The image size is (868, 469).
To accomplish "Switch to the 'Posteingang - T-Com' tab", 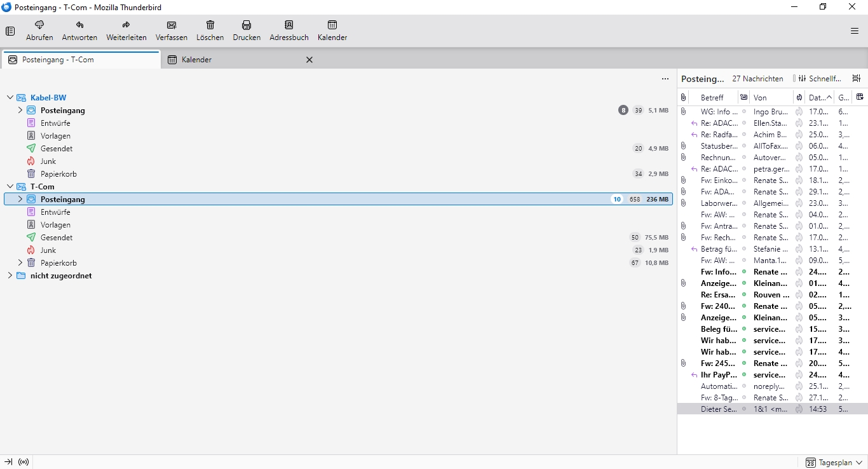I will tap(81, 60).
